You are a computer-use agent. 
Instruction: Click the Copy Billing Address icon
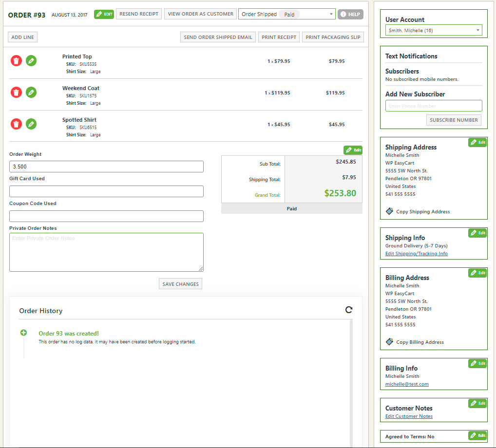[x=389, y=342]
